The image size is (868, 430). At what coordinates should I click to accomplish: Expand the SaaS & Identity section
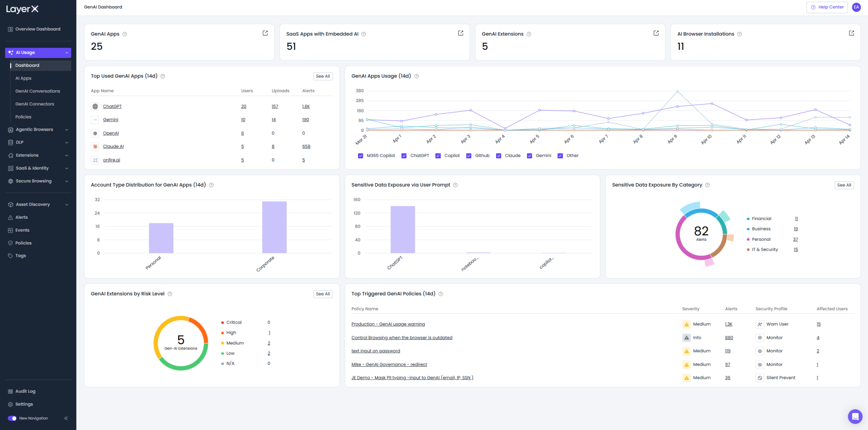pos(38,168)
